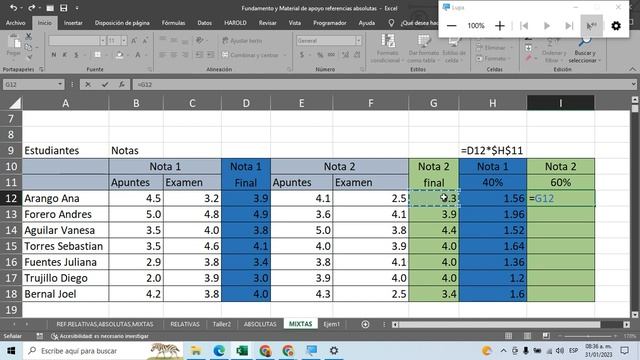Click the insert function fx icon
Viewport: 640px width, 360px height.
click(122, 84)
